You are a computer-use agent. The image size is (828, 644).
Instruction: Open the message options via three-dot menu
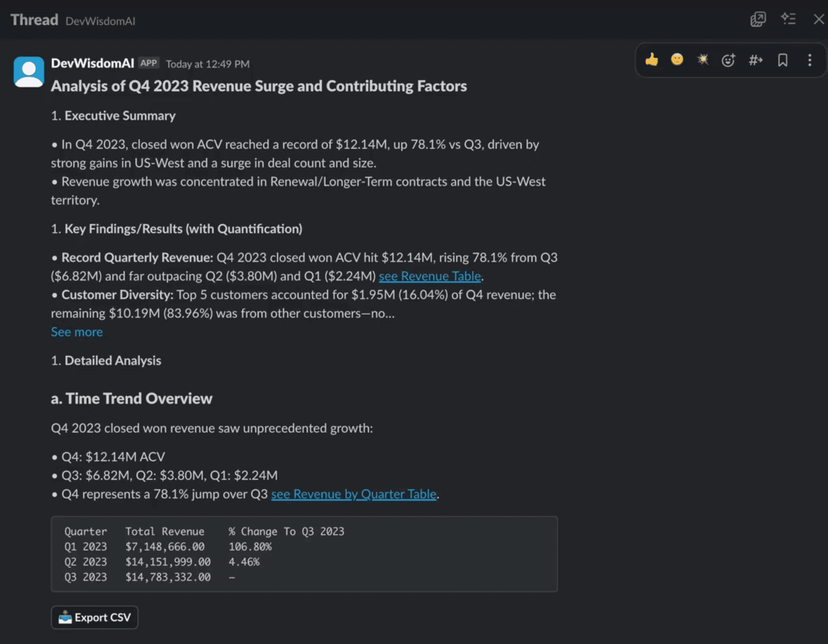pyautogui.click(x=810, y=59)
